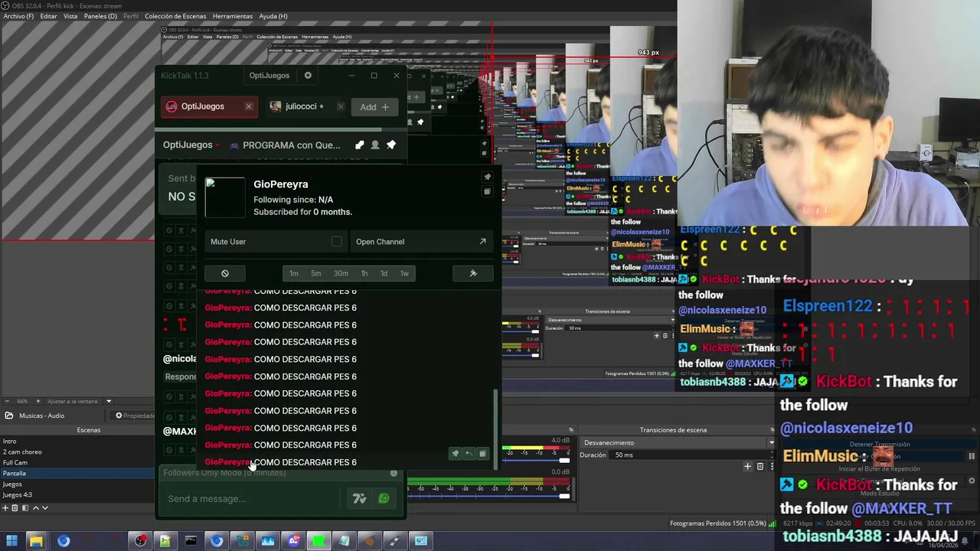Open the Ayuda menu in OBS

[x=273, y=16]
